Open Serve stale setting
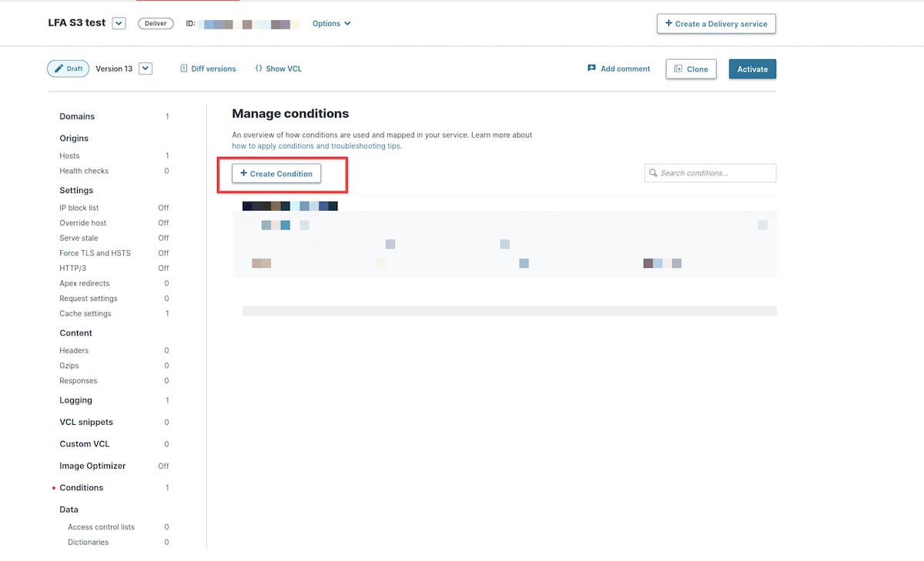This screenshot has width=924, height=561. [79, 238]
